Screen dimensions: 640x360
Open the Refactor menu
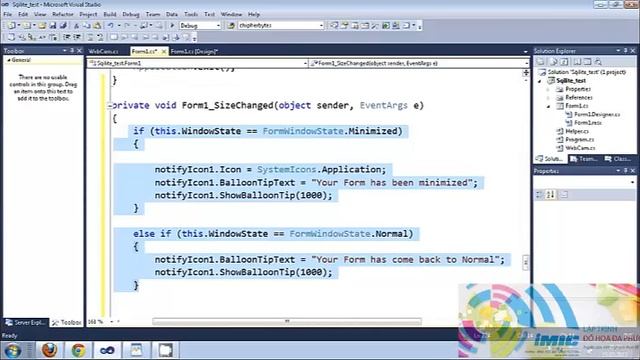(62, 14)
